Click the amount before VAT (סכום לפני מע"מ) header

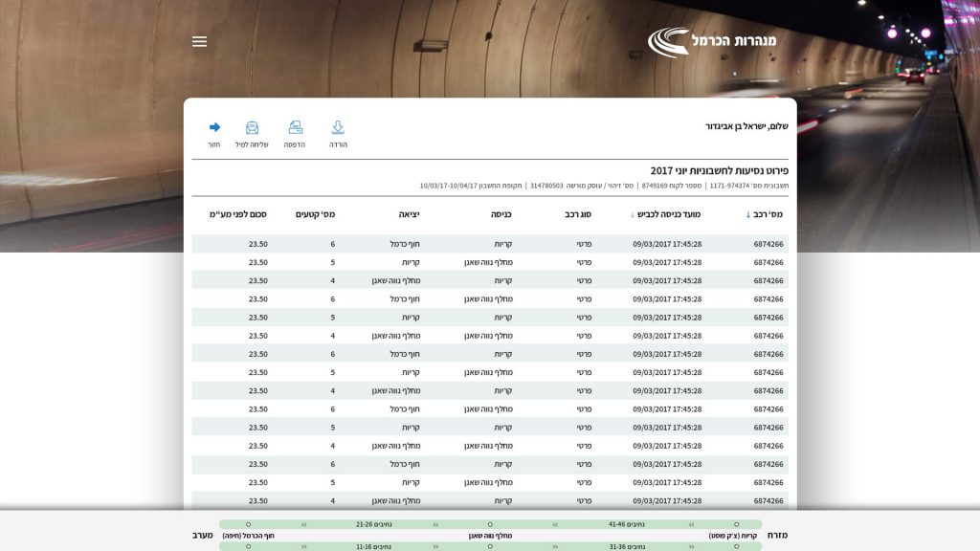(238, 214)
